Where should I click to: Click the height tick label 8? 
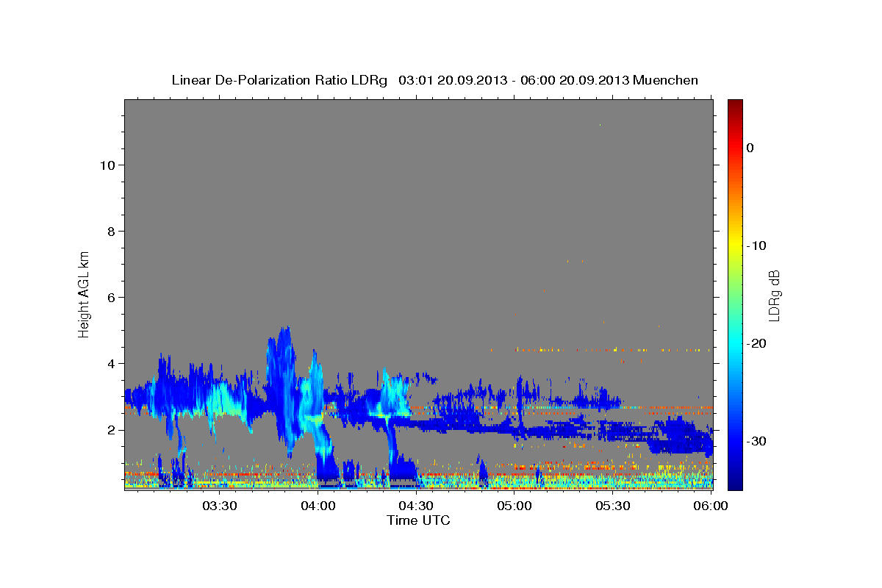click(x=111, y=231)
